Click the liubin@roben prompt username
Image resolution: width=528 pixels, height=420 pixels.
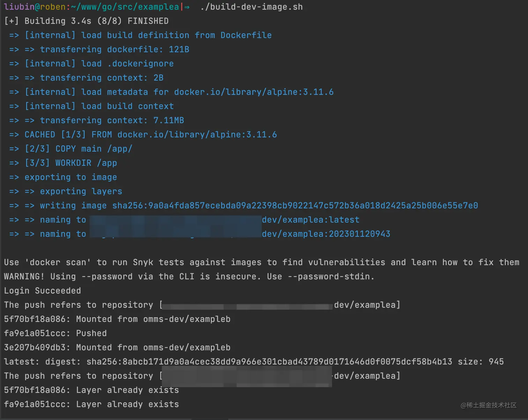point(35,7)
